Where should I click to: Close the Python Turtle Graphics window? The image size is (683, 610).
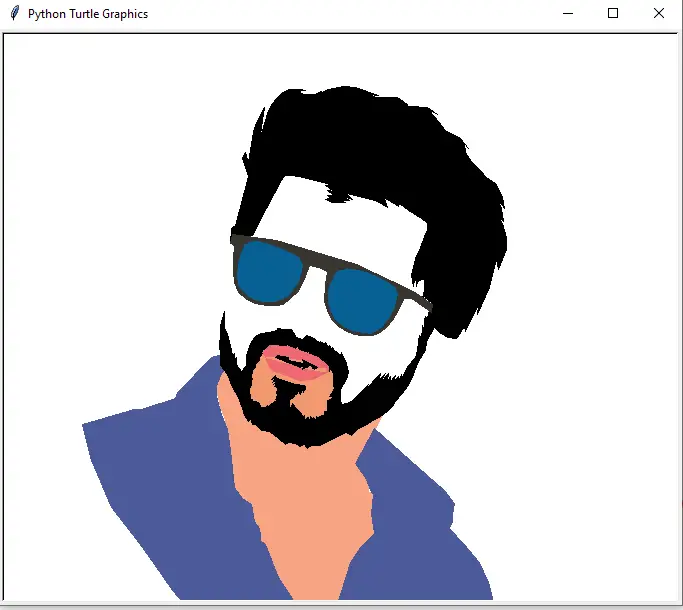click(659, 14)
